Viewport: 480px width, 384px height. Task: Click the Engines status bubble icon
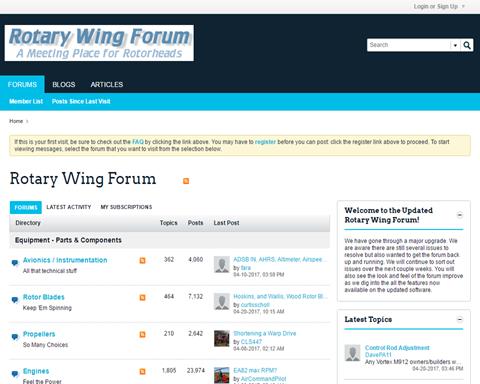point(15,374)
